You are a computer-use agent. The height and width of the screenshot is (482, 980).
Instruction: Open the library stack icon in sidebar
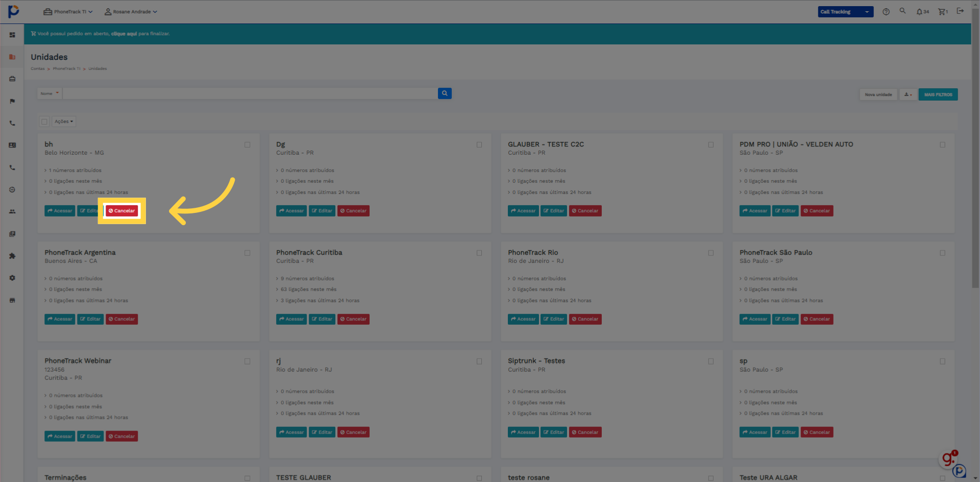pos(12,234)
